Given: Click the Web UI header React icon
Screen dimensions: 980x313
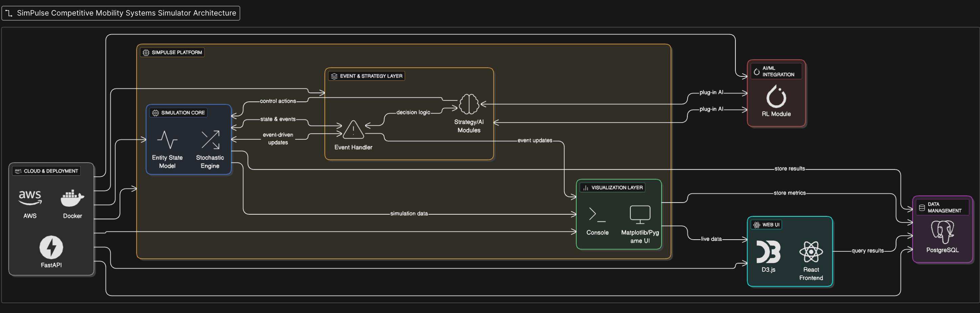Looking at the screenshot, I should [x=757, y=225].
